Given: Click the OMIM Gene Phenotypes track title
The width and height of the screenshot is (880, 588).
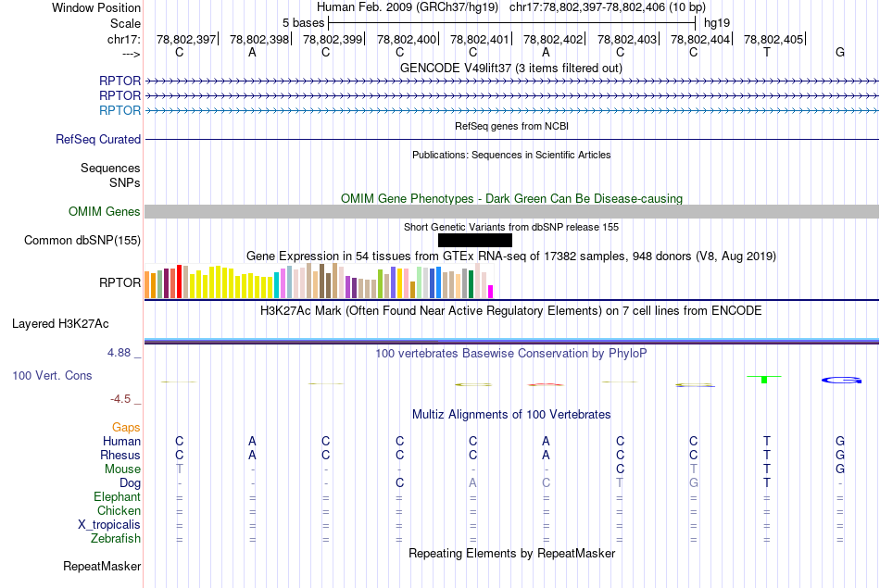Looking at the screenshot, I should (x=511, y=198).
